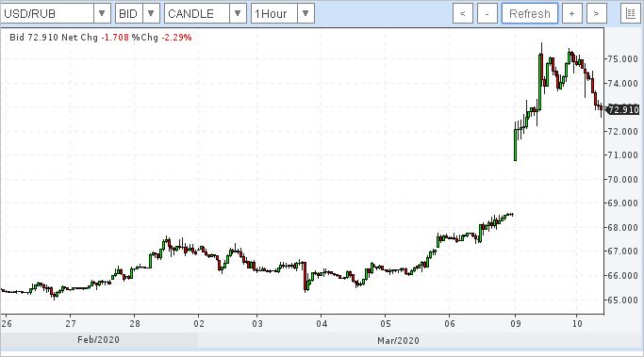Click the 72.910 current price marker
Screen dimensions: 644x357
tap(622, 109)
